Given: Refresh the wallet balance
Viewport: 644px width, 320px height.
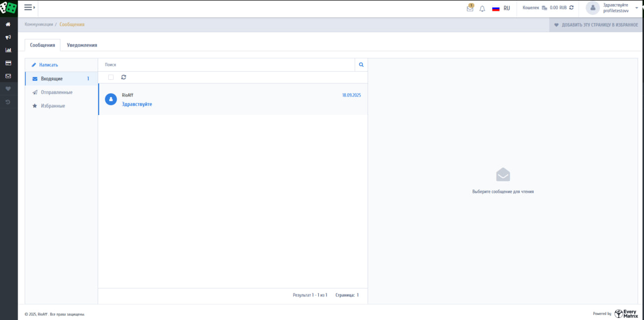Looking at the screenshot, I should click(571, 8).
